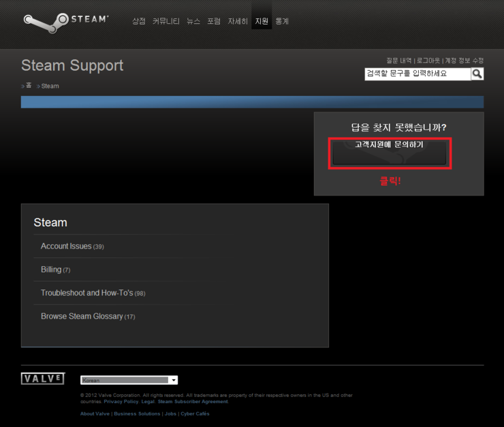The width and height of the screenshot is (504, 427).
Task: Click the search magnifier icon
Action: click(477, 74)
